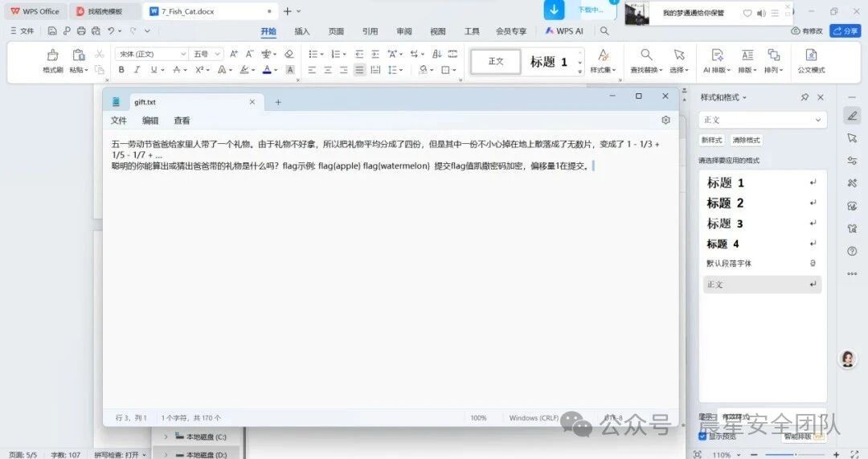Toggle bold formatting in the ribbon
This screenshot has height=459, width=868.
coord(121,70)
